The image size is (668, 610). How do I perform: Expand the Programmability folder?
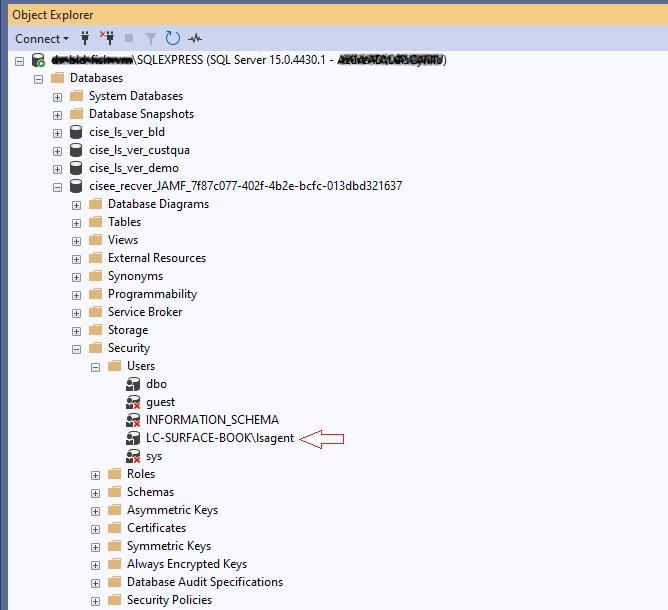[x=76, y=295]
